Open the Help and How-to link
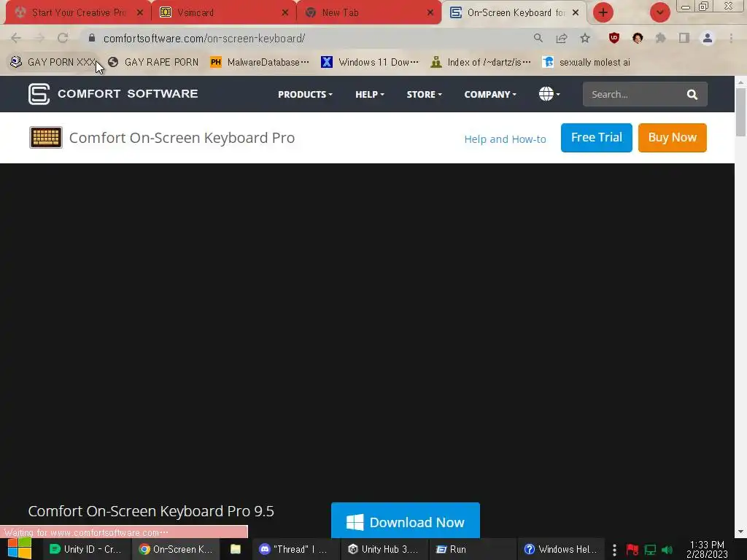 coord(505,139)
